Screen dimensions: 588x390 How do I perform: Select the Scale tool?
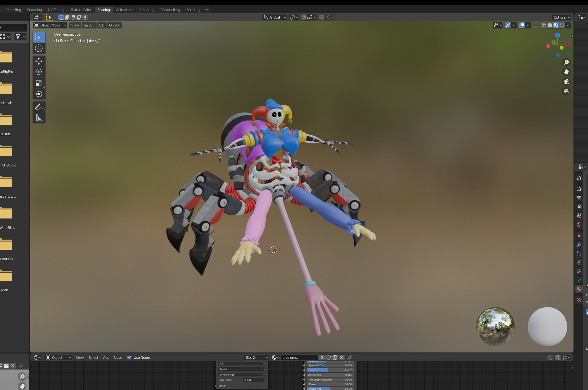[x=39, y=83]
